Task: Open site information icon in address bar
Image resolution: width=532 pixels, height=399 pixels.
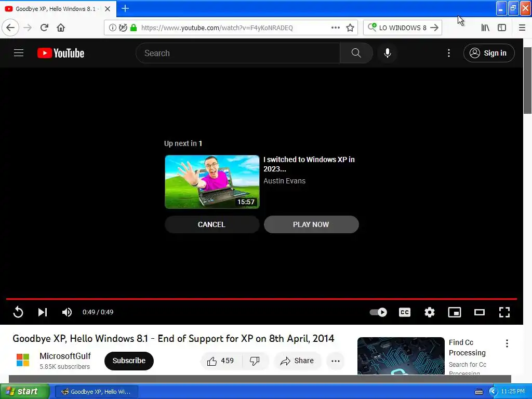Action: click(x=112, y=28)
